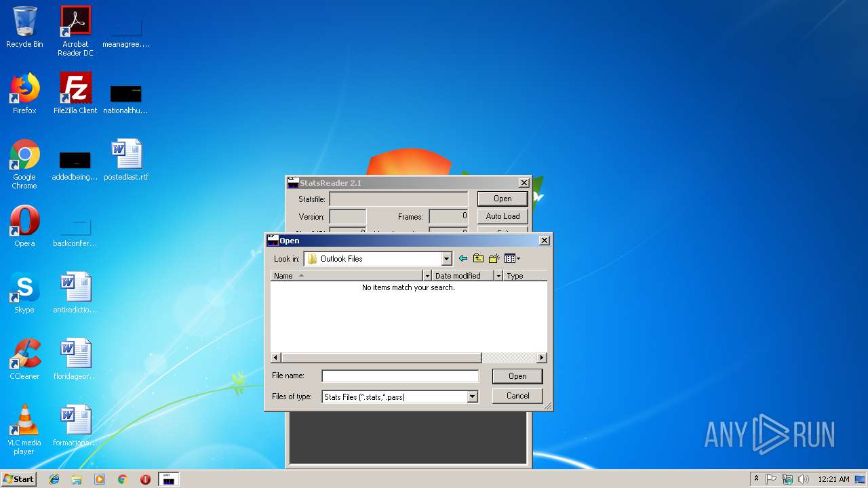
Task: Click horizontal scrollbar left arrow
Action: click(x=275, y=358)
